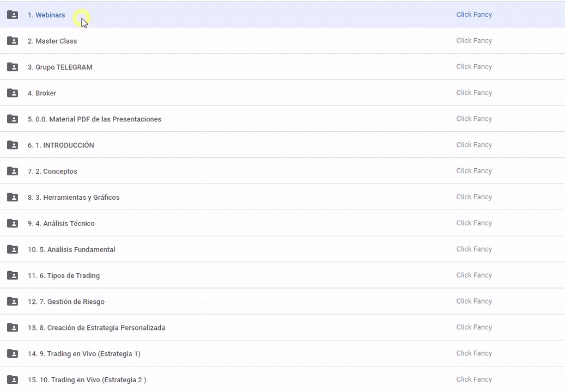Select Trading en Vivo (Estrategia 1) name

coord(84,354)
